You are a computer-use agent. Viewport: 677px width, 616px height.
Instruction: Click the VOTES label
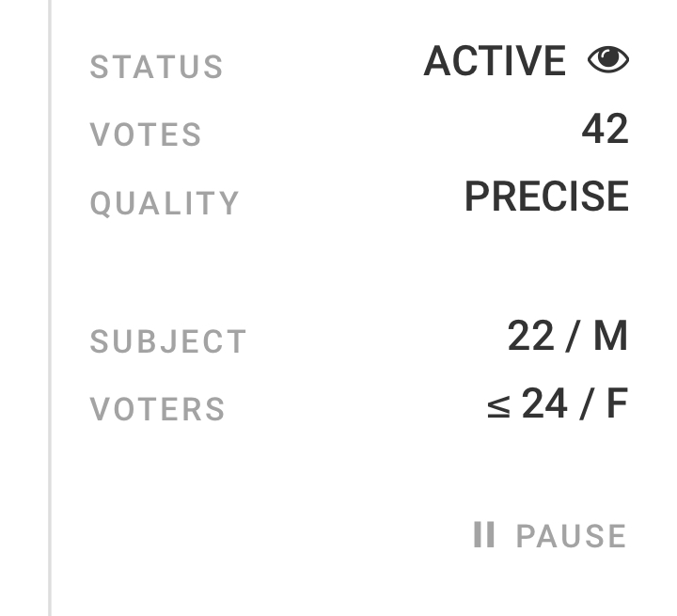(x=146, y=135)
